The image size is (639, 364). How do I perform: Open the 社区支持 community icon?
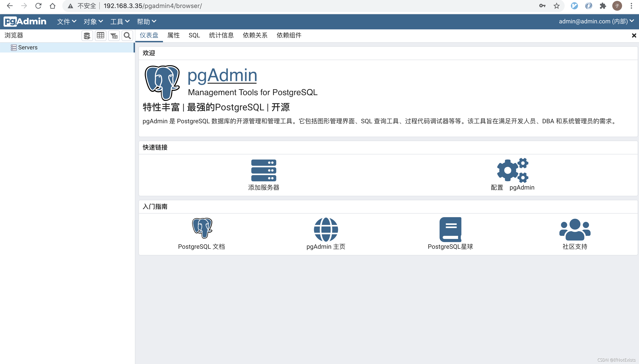pyautogui.click(x=574, y=229)
